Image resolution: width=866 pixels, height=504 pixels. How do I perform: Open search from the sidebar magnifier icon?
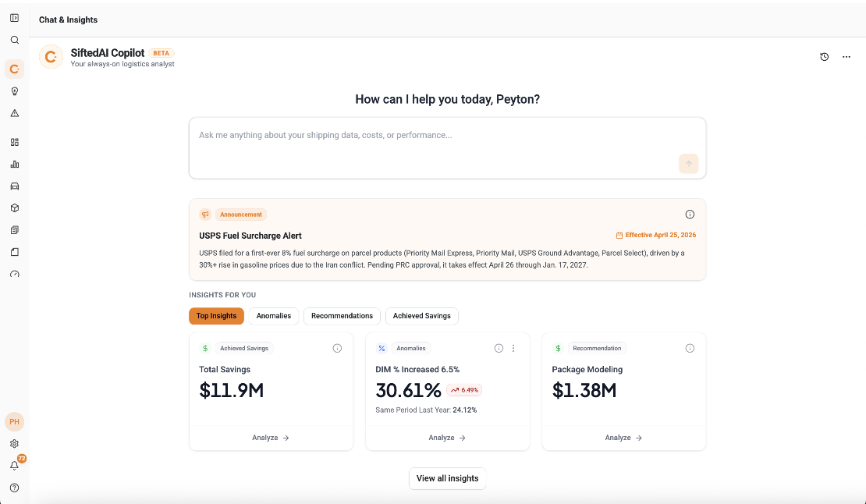[14, 40]
